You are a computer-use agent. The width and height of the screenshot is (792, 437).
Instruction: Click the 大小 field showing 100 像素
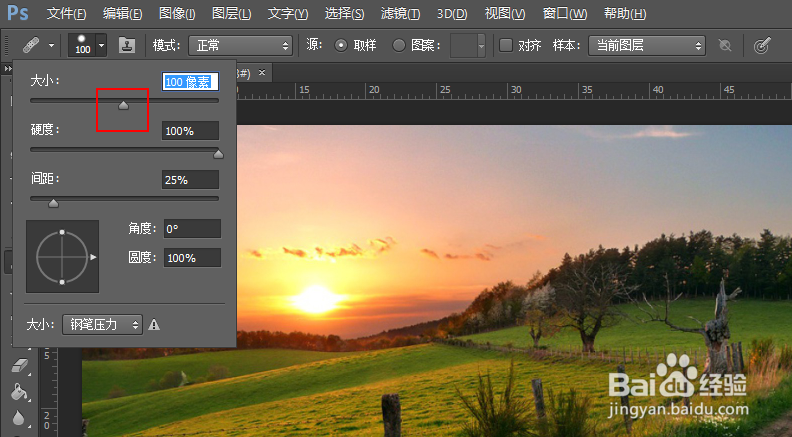190,82
